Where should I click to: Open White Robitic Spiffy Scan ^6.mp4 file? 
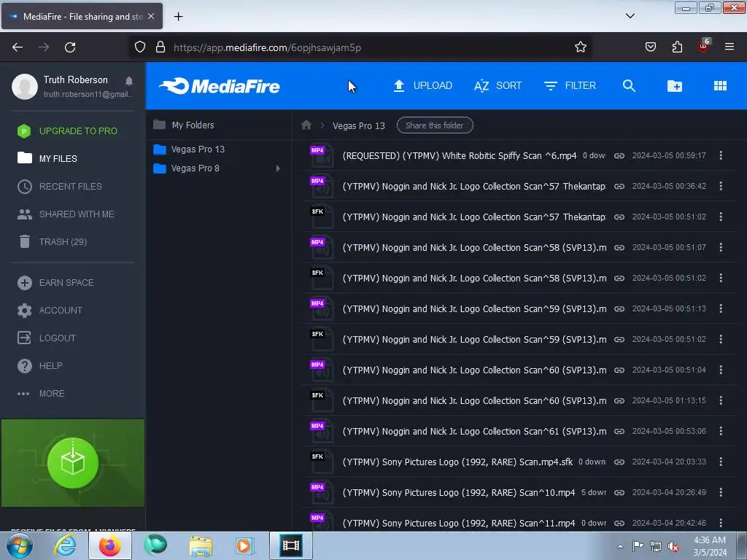[x=460, y=156]
